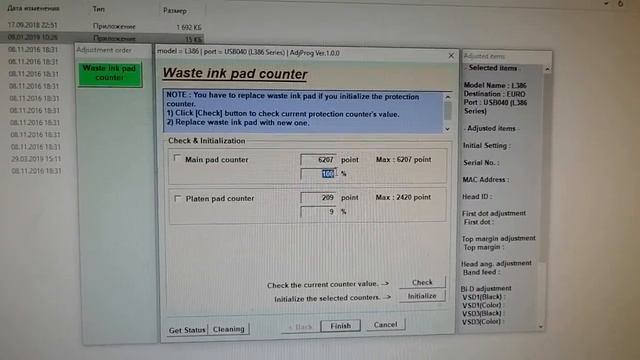Image resolution: width=640 pixels, height=360 pixels.
Task: Click 'Head ang. adjustment' entry
Action: (496, 263)
